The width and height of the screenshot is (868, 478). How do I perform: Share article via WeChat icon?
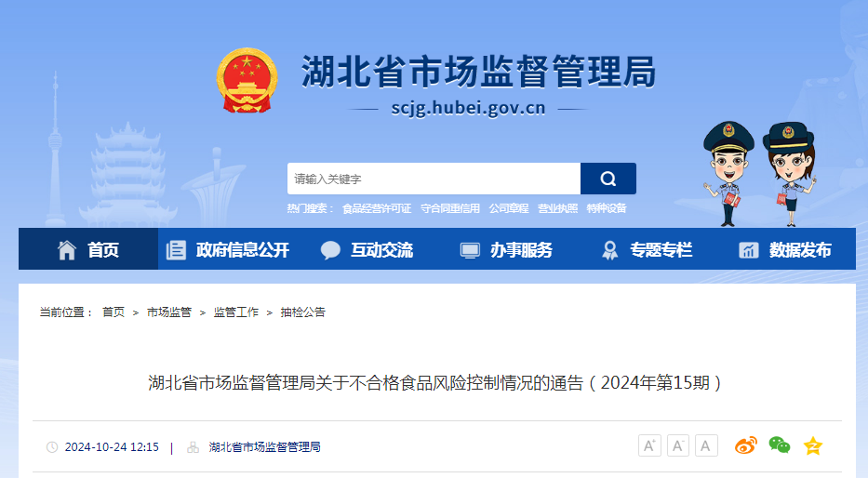click(780, 445)
